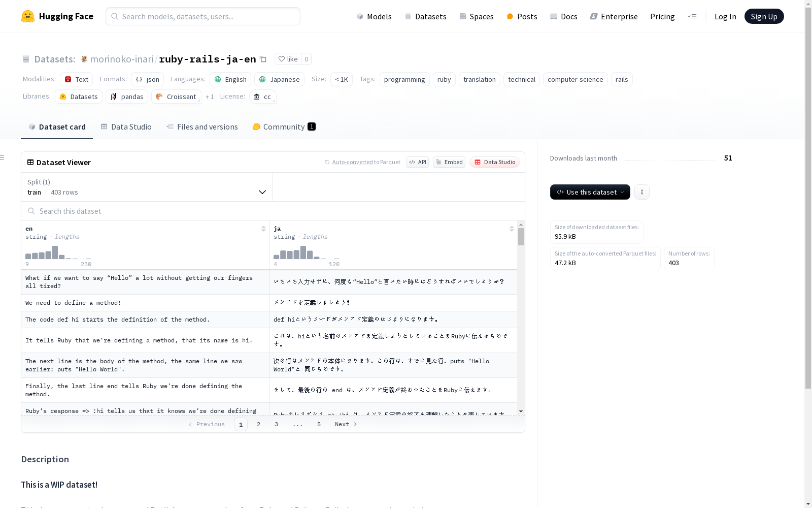812x508 pixels.
Task: Open the Community tab
Action: tap(284, 127)
